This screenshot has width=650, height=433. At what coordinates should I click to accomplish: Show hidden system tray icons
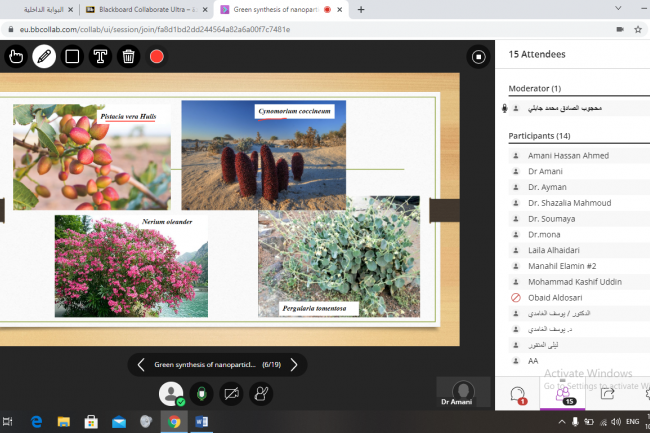[562, 422]
